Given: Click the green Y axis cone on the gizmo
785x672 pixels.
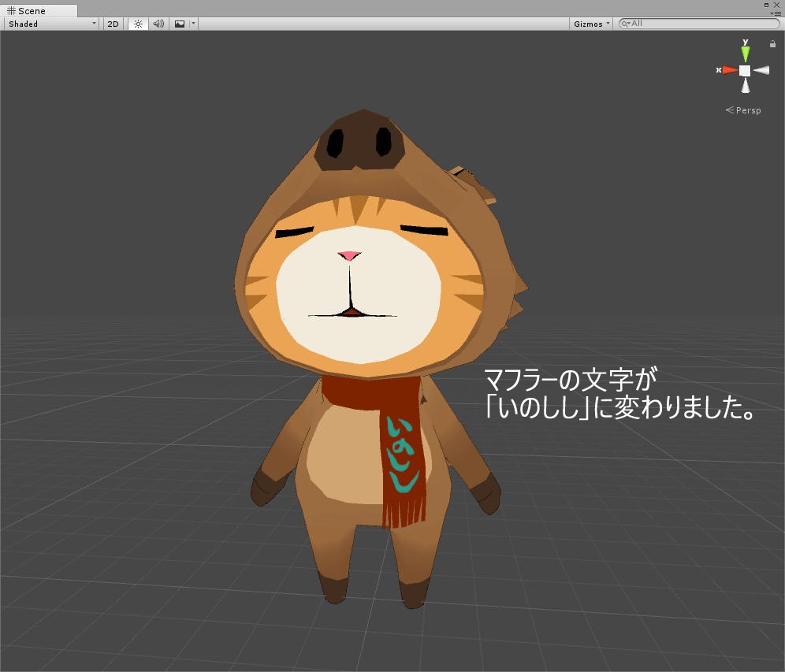Looking at the screenshot, I should (x=745, y=53).
